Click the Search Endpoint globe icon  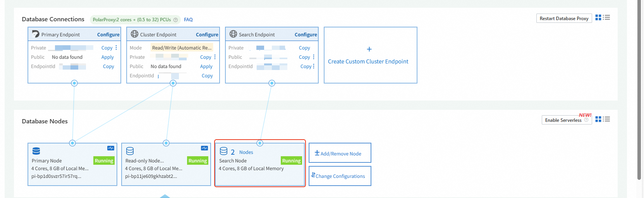(x=233, y=34)
